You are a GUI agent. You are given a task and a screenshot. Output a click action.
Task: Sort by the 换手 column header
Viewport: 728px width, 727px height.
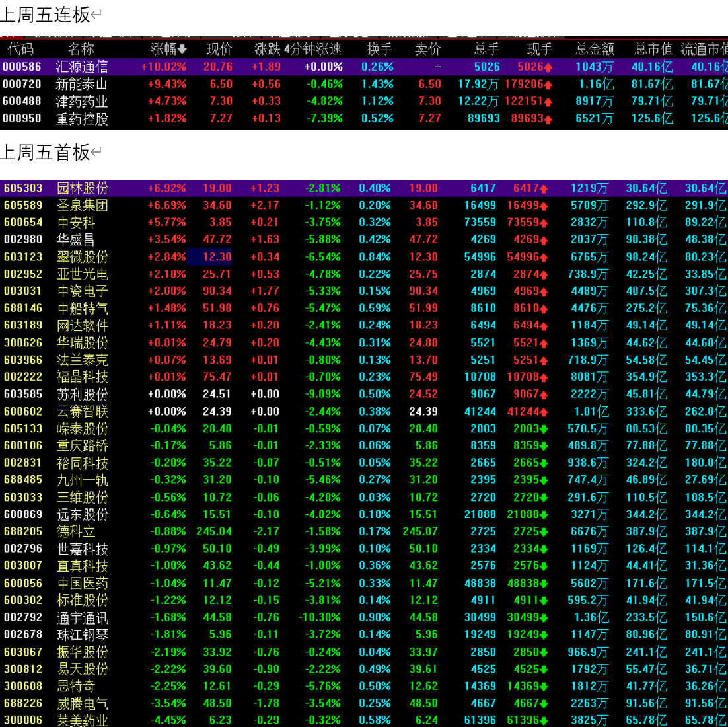point(379,49)
